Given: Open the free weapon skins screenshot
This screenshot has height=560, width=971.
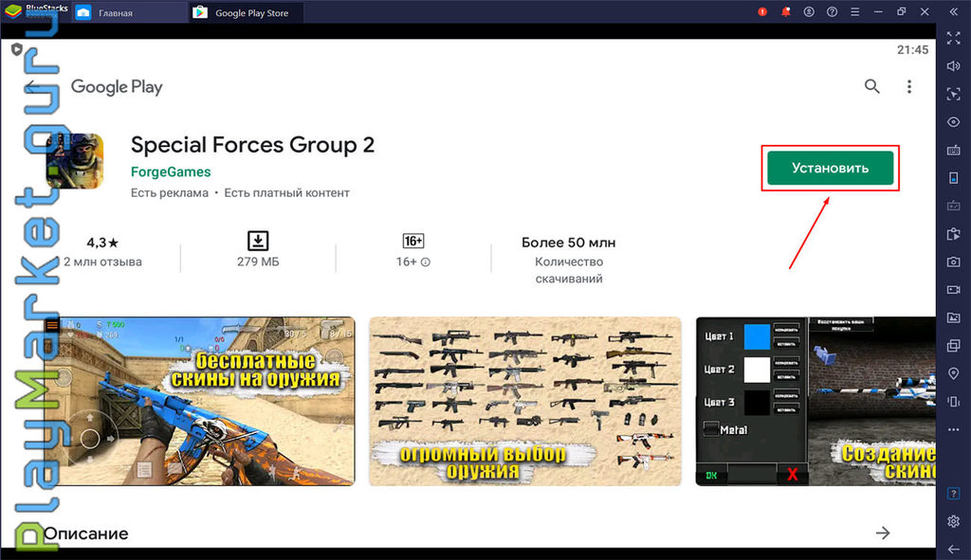Looking at the screenshot, I should click(199, 401).
